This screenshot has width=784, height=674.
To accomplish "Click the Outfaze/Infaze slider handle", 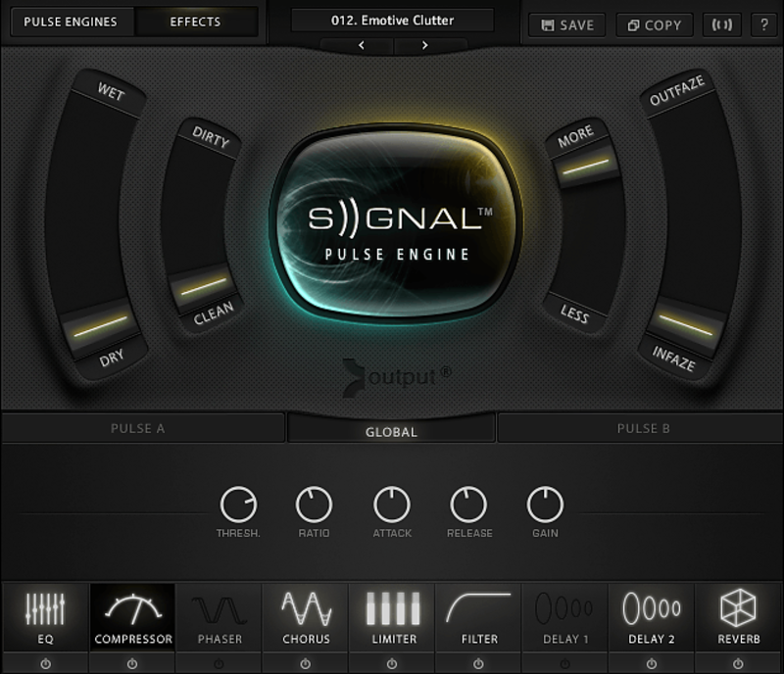I will tap(685, 324).
